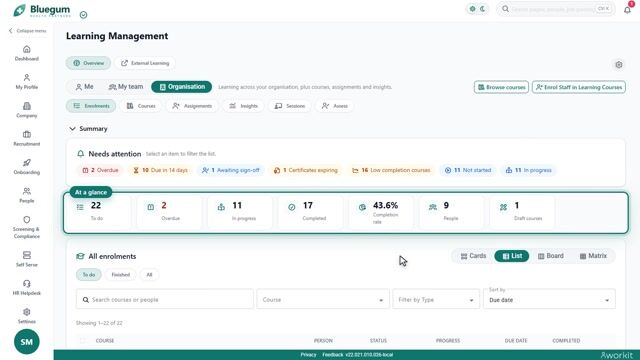Click Search courses or people field

click(x=164, y=300)
